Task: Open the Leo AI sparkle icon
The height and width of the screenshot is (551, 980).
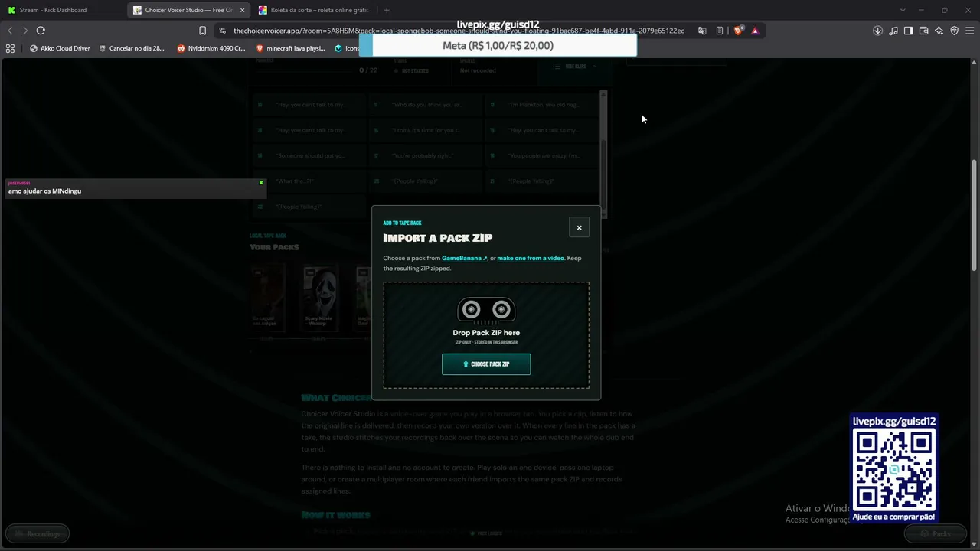Action: pos(939,31)
